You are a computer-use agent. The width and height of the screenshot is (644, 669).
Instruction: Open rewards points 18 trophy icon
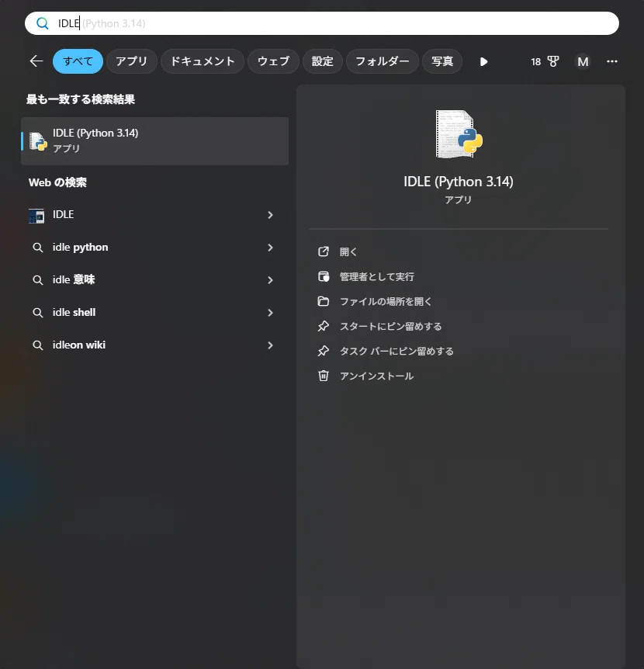click(545, 62)
